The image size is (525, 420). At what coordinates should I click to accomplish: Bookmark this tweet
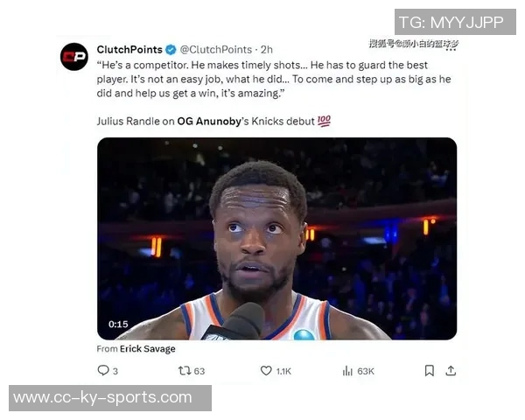430,371
